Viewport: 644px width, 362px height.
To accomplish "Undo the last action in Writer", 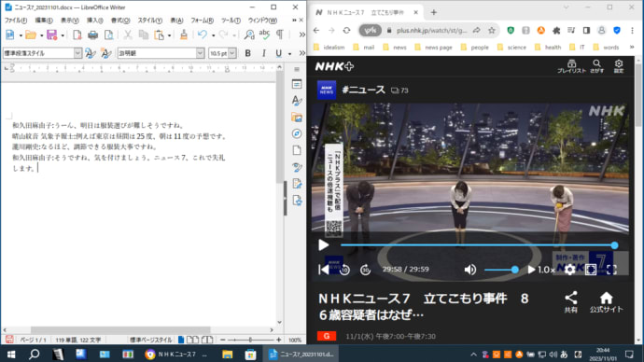I will click(x=203, y=35).
